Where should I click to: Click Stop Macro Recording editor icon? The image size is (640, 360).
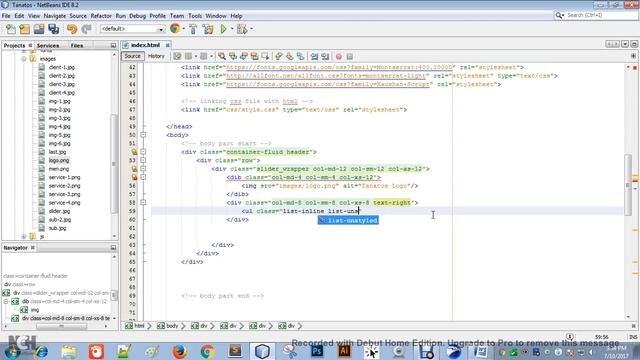coord(349,56)
